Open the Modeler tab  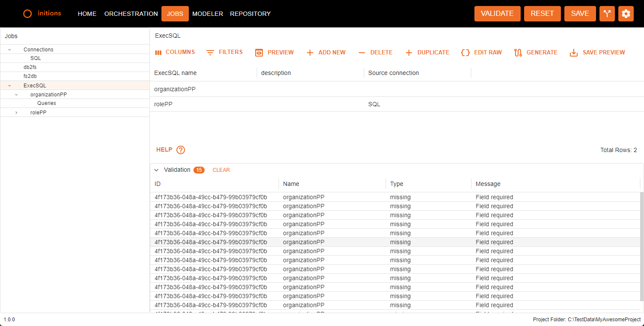(x=208, y=14)
